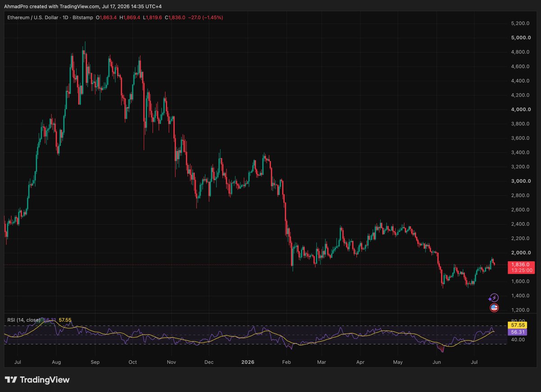The width and height of the screenshot is (541, 392).
Task: Click the 5,200.0 price axis label
Action: tap(519, 23)
